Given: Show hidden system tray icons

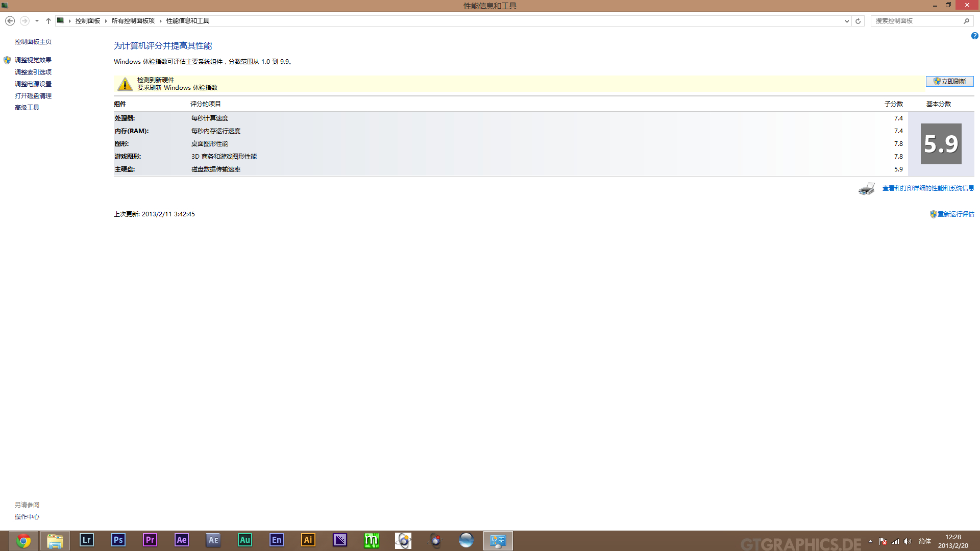Looking at the screenshot, I should click(x=870, y=541).
